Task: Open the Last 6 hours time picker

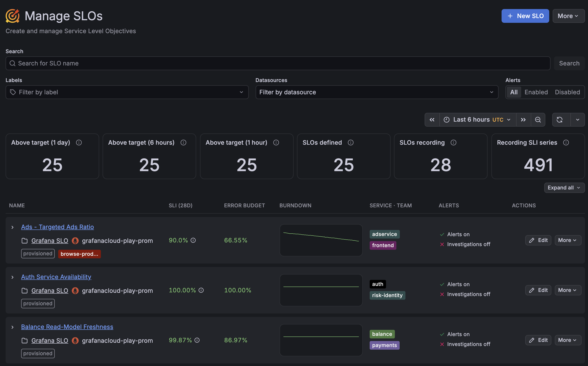Action: coord(477,119)
